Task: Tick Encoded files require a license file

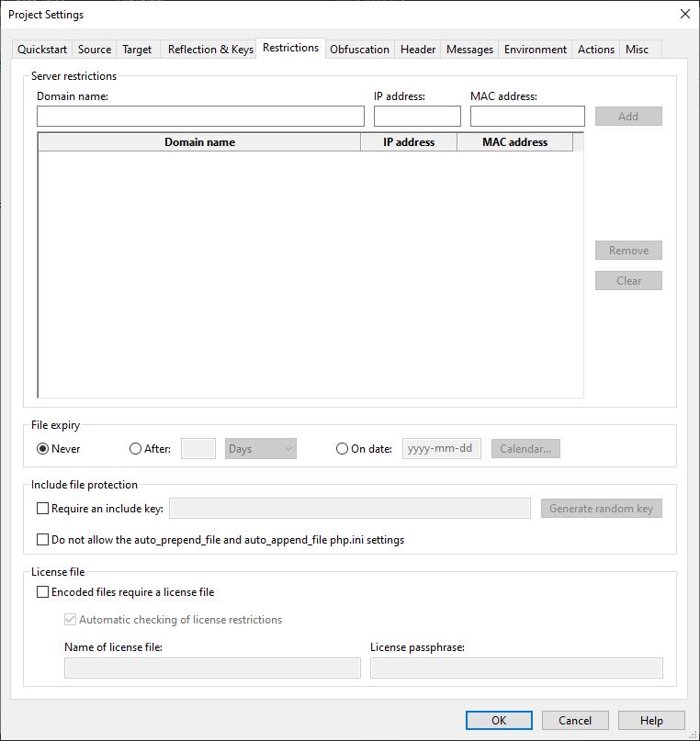Action: point(43,592)
